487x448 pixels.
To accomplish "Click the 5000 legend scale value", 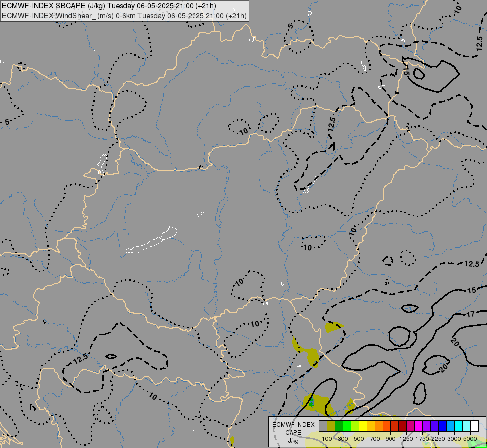I will [470, 439].
